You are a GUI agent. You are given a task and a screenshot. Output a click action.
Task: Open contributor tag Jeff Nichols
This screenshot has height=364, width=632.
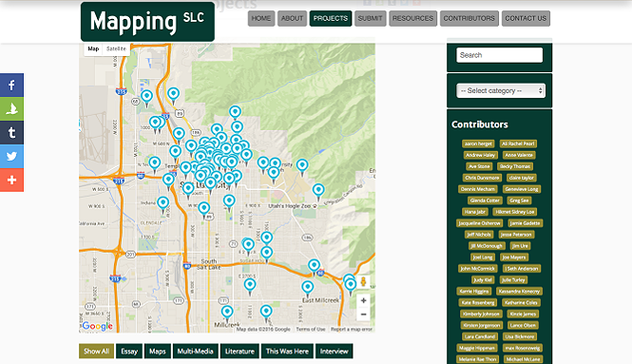pyautogui.click(x=478, y=235)
